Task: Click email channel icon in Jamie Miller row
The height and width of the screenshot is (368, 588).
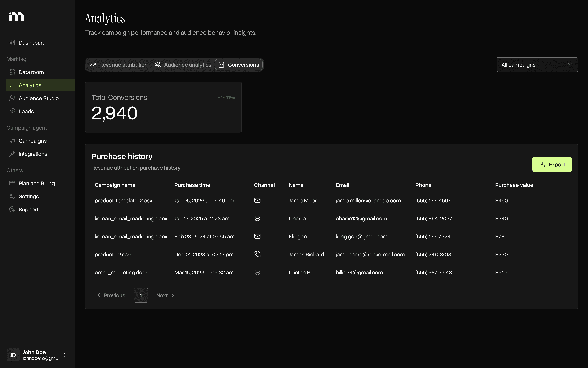Action: coord(257,200)
